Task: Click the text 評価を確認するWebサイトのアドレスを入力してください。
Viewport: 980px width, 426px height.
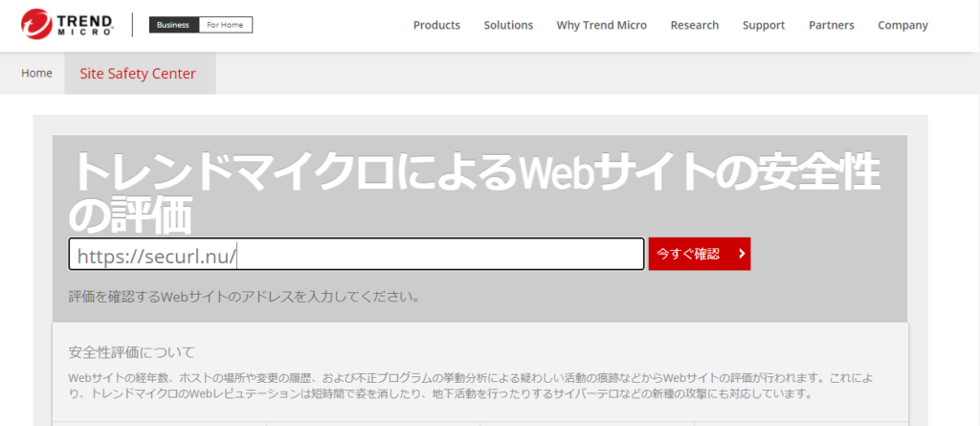Action: (244, 297)
